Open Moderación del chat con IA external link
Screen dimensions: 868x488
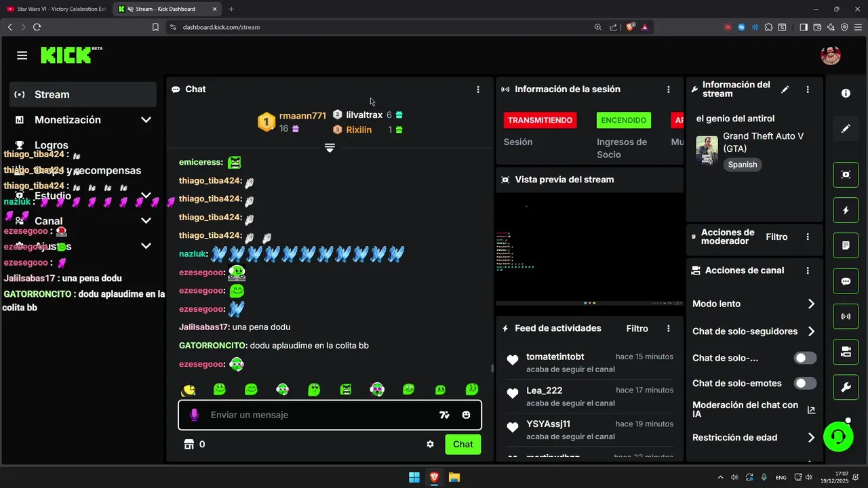tap(811, 409)
